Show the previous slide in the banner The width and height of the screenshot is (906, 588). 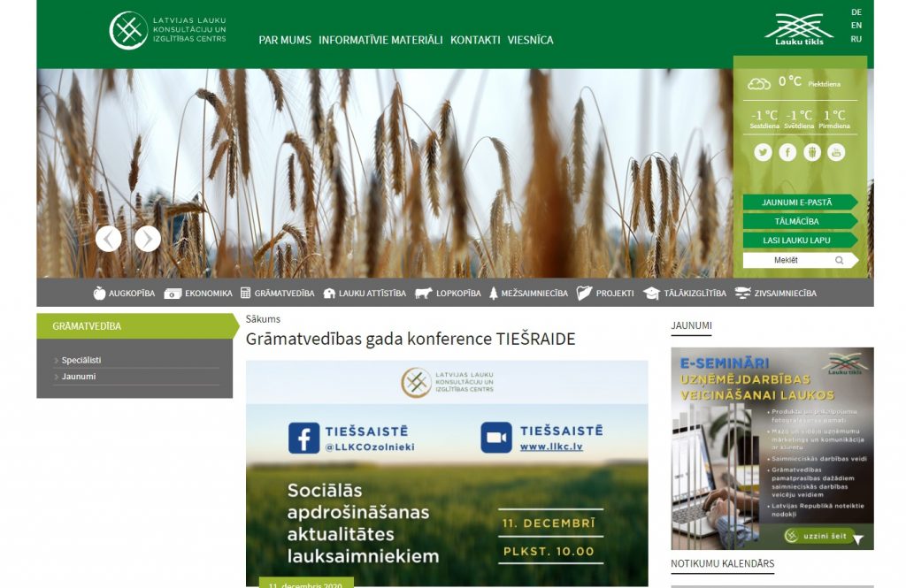coord(108,239)
